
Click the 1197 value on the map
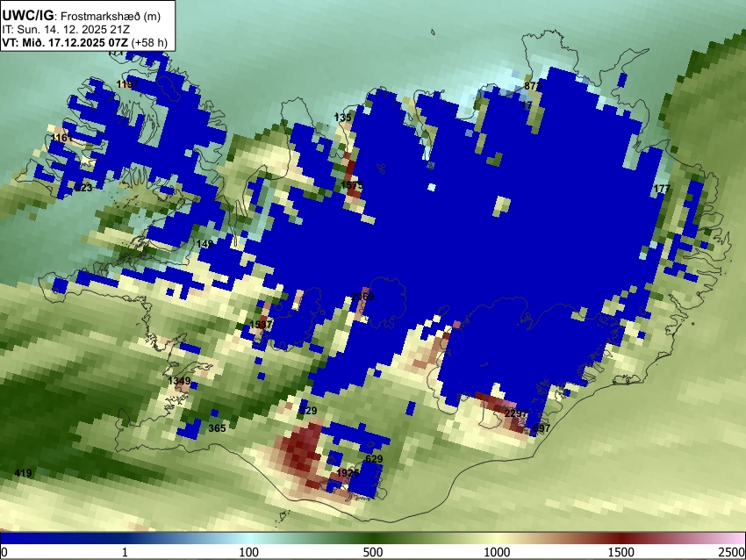[127, 84]
